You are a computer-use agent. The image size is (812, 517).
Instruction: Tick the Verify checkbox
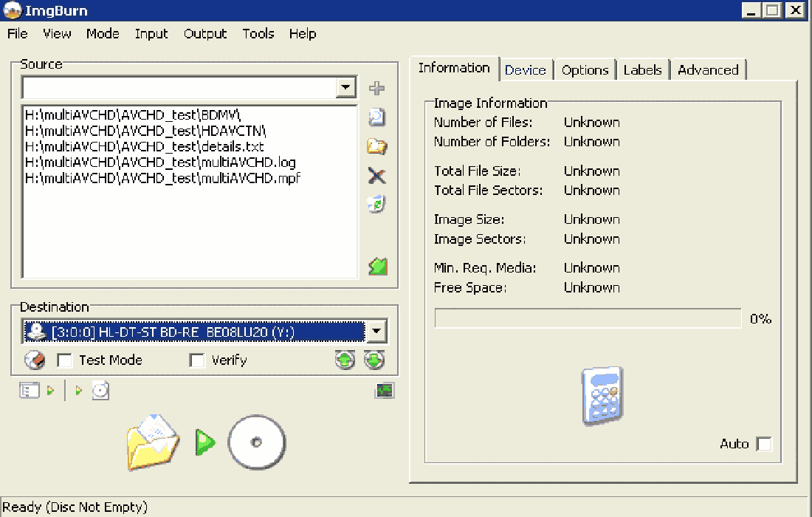point(197,360)
